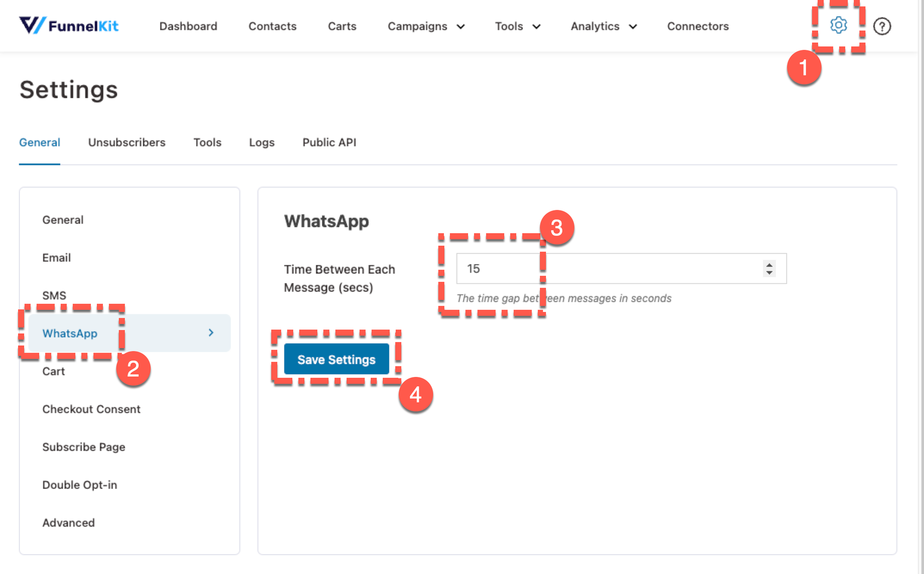Focus the Time Between Each Message field
924x574 pixels.
pos(621,269)
